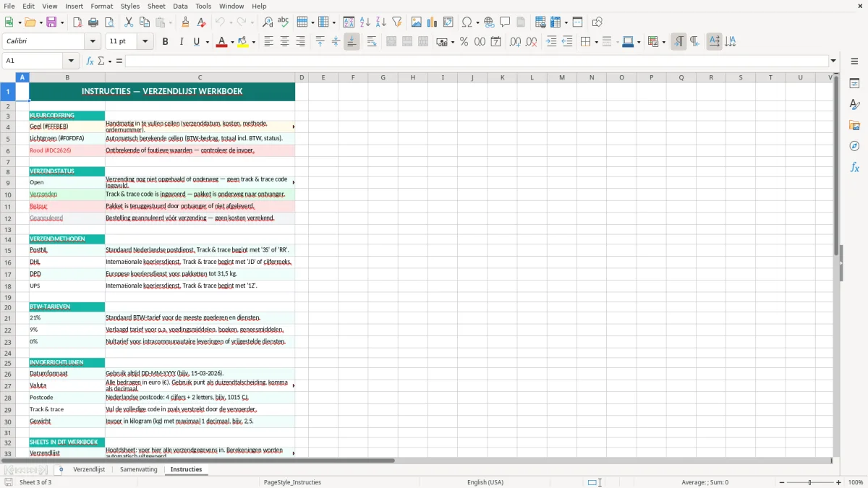
Task: Click the Zoom In plus button
Action: pos(839,482)
